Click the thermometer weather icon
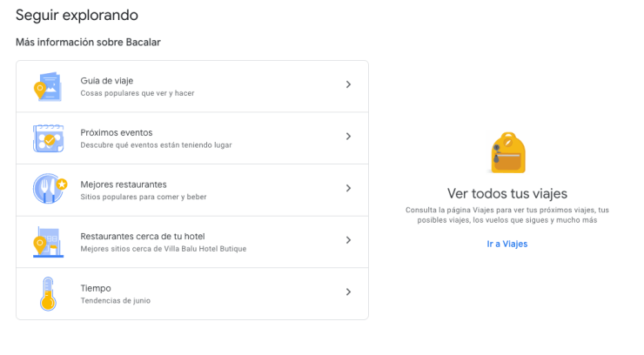This screenshot has width=644, height=355. tap(47, 294)
